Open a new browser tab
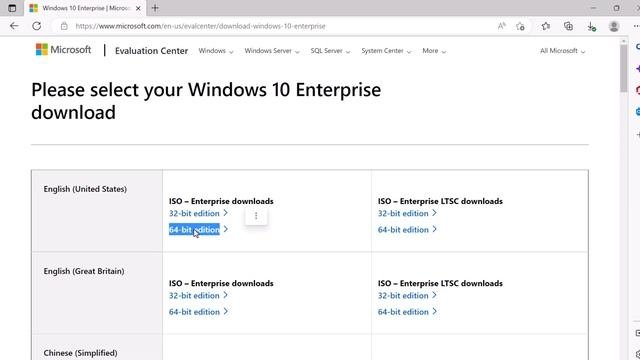This screenshot has width=640, height=360. [155, 8]
